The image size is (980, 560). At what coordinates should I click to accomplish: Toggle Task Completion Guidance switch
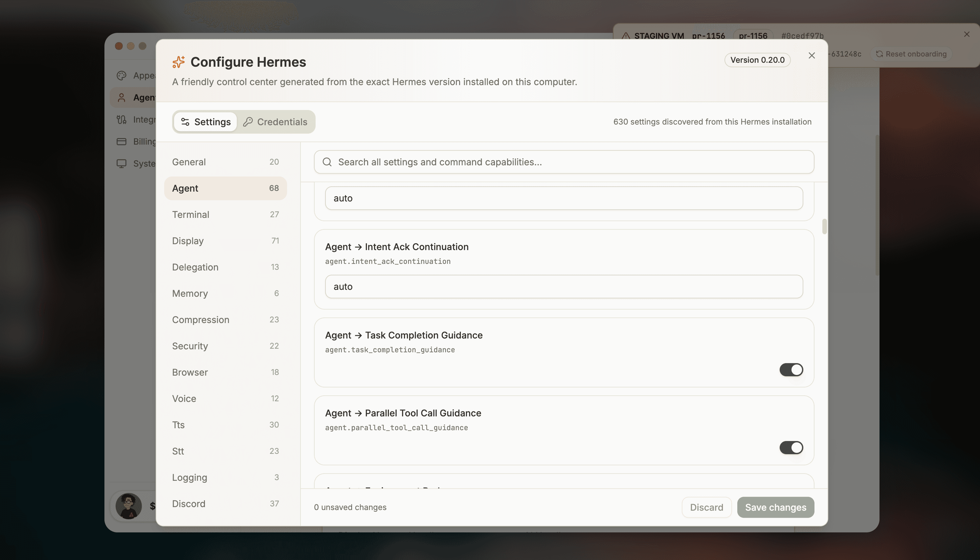click(x=791, y=370)
